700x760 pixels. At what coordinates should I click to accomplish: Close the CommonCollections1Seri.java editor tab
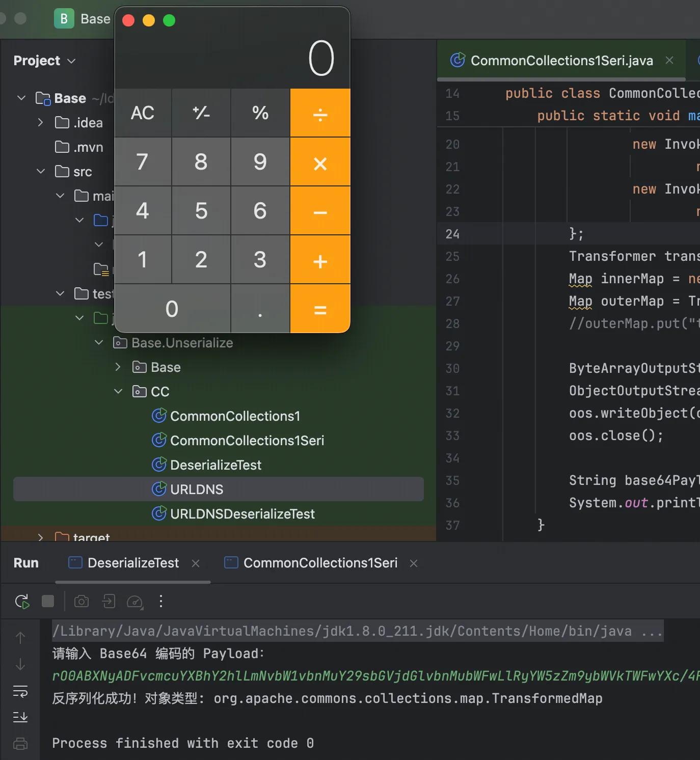click(669, 61)
